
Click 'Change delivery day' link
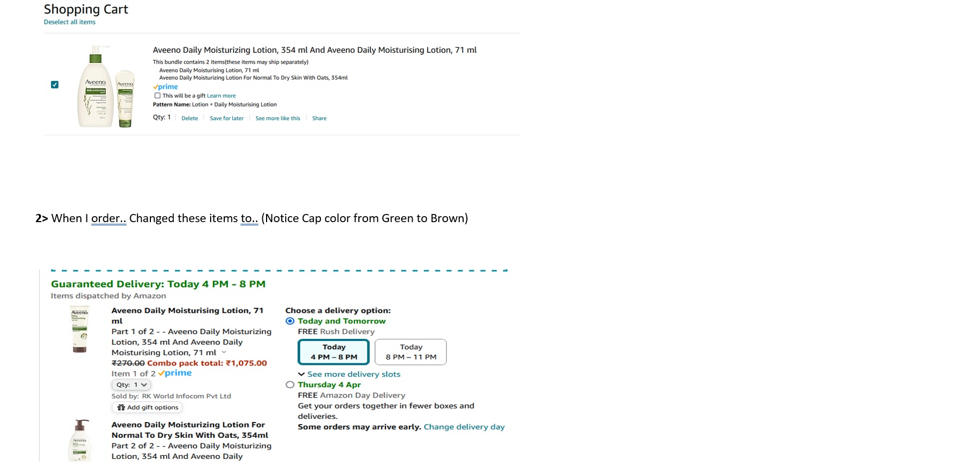coord(464,427)
